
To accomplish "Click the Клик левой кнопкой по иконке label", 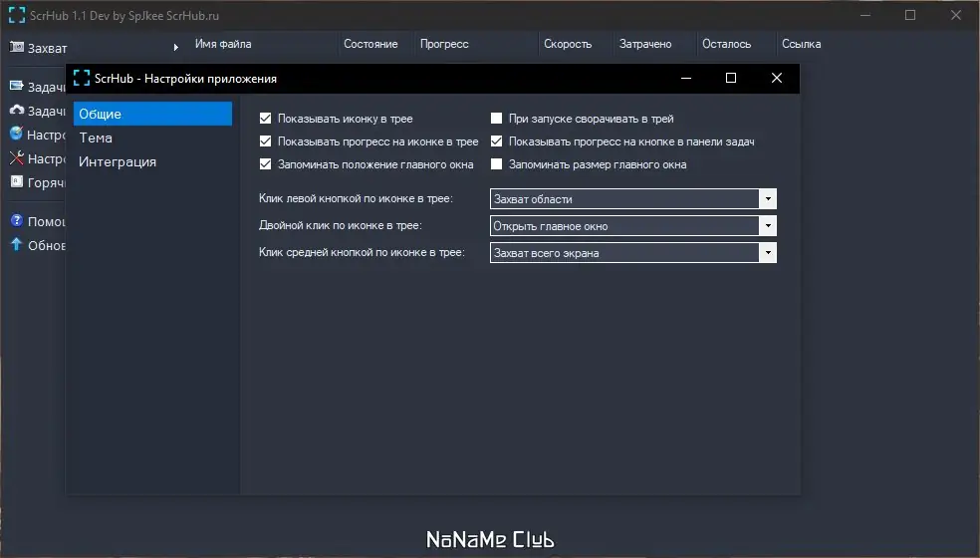I will point(356,198).
